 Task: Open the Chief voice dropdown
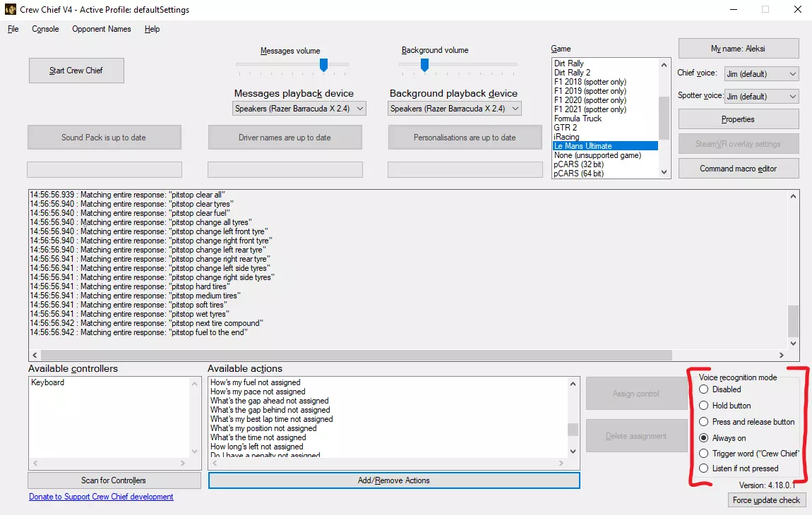click(761, 74)
